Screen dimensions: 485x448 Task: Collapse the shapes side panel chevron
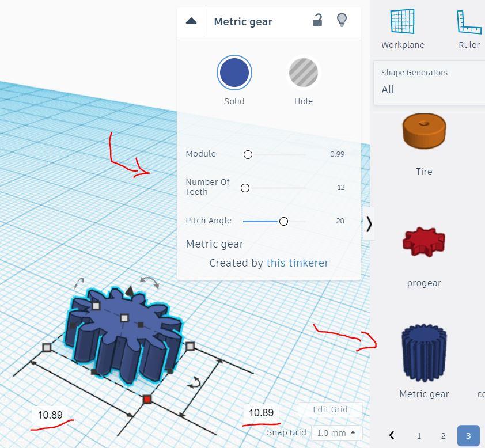(x=369, y=224)
